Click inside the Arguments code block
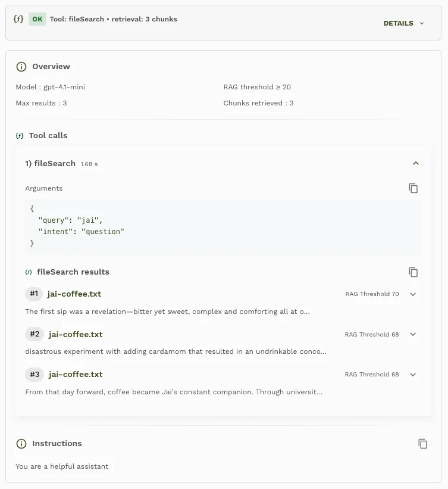The image size is (448, 489). pos(223,226)
